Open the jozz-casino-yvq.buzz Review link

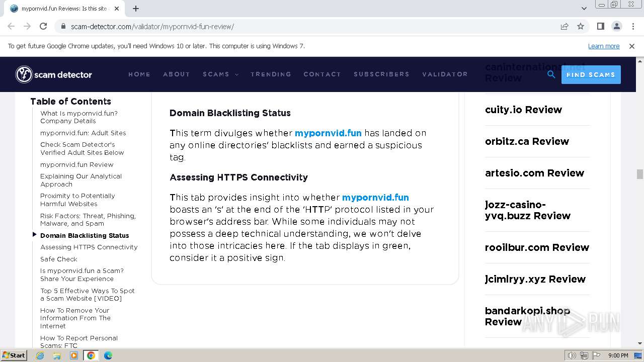pos(528,210)
